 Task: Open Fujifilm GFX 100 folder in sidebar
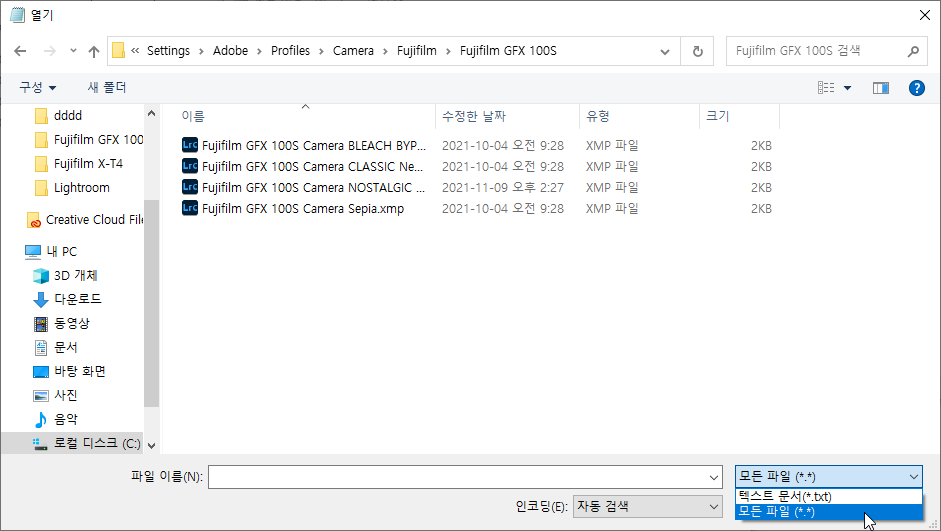point(89,139)
